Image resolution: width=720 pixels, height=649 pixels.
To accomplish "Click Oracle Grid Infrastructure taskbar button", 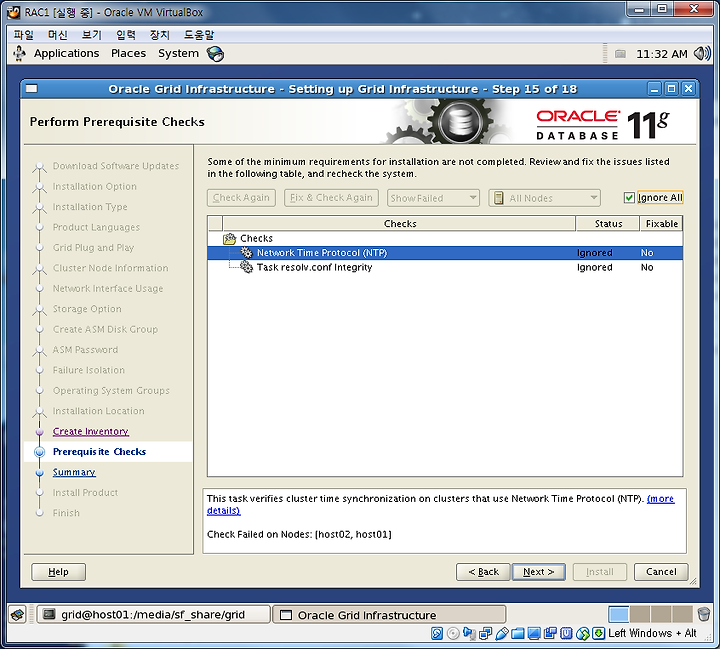I will (389, 615).
